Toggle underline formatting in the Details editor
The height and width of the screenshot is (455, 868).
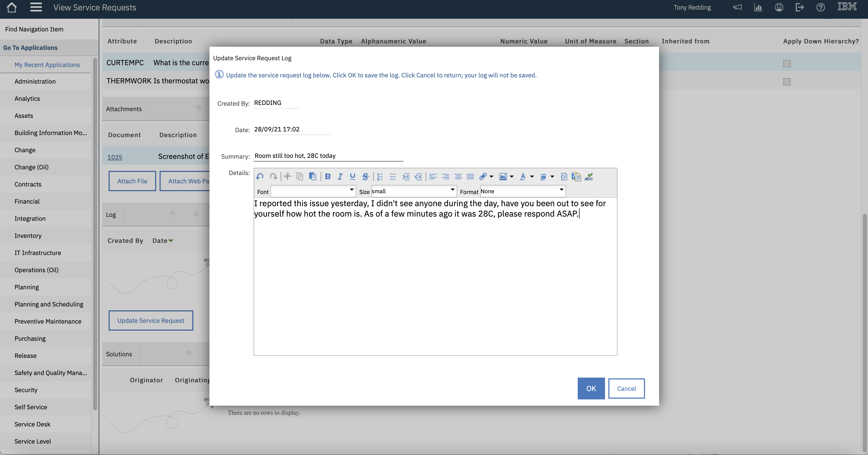352,176
